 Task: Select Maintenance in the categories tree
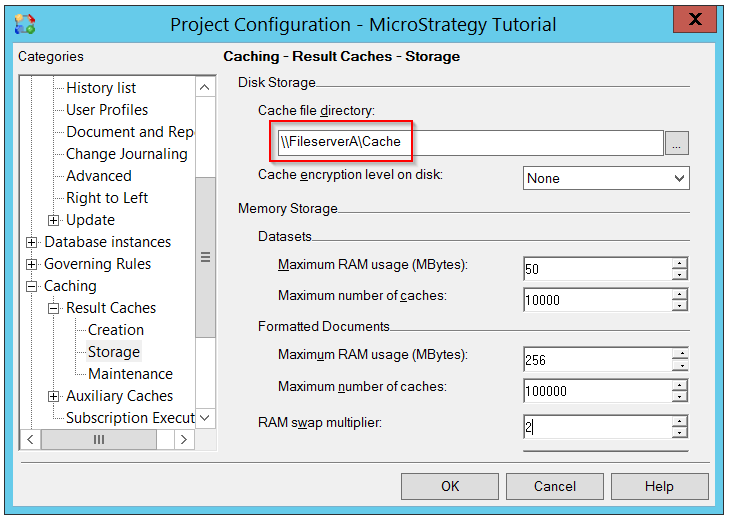(130, 374)
